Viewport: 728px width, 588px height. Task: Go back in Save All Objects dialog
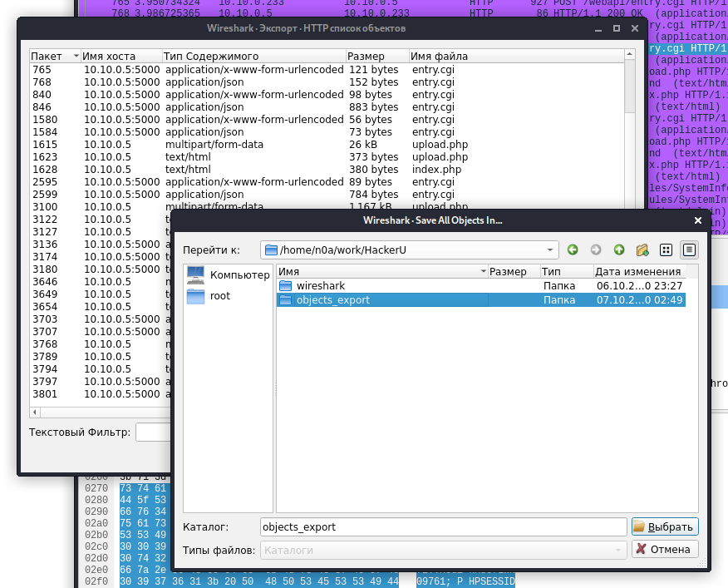click(573, 250)
